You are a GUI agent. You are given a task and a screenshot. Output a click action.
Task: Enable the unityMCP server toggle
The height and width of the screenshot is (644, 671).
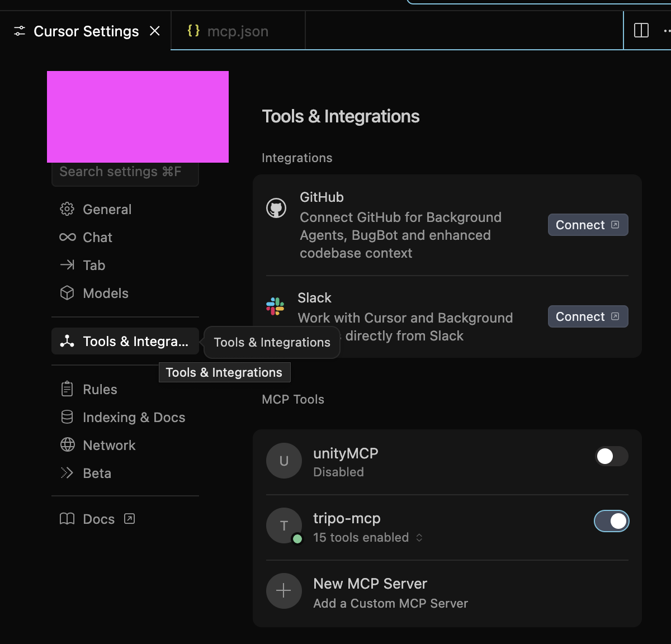612,456
